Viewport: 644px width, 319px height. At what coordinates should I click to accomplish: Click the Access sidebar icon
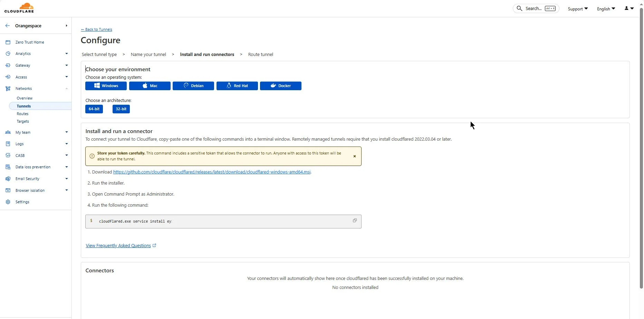[x=8, y=77]
